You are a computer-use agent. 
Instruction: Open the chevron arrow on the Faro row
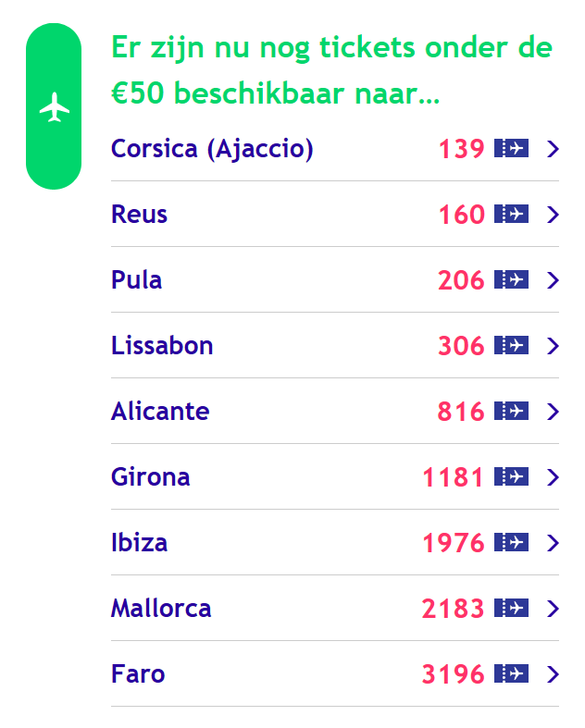pos(553,673)
